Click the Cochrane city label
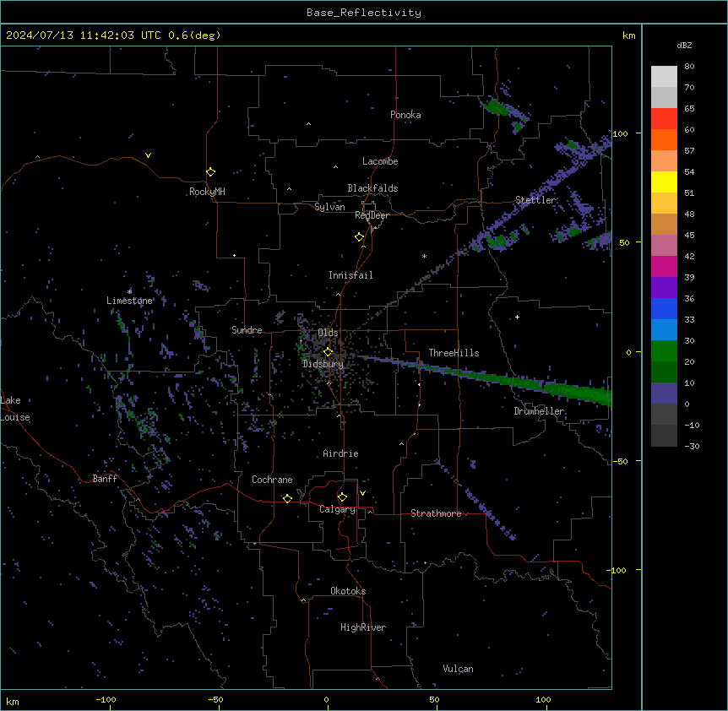Screen dimensions: 728x711 272,480
